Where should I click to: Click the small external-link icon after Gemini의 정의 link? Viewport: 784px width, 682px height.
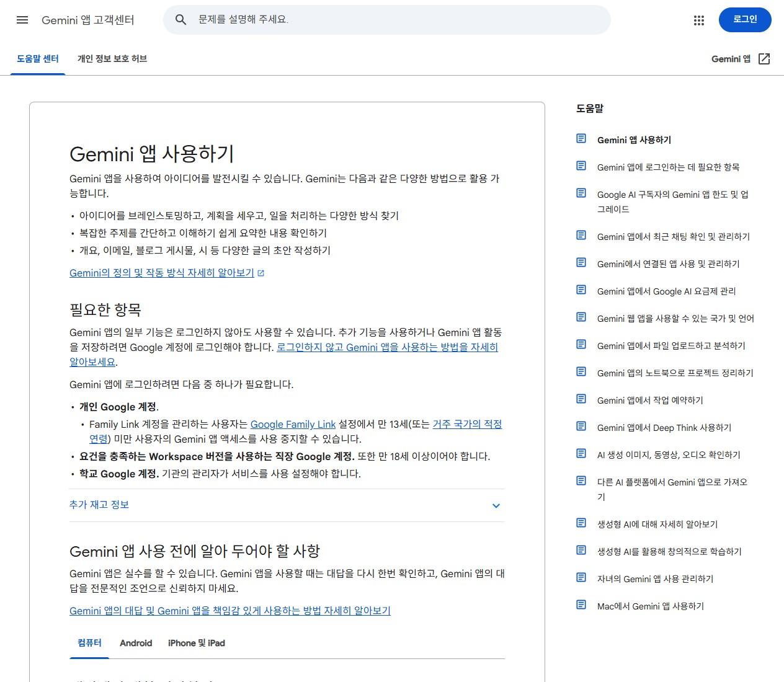point(261,273)
